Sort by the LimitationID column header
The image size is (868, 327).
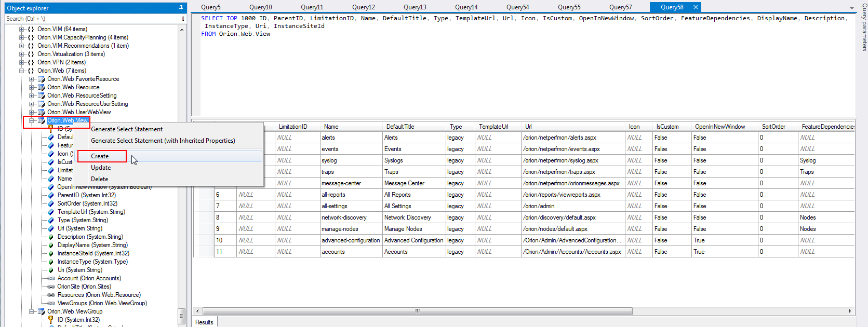point(298,127)
